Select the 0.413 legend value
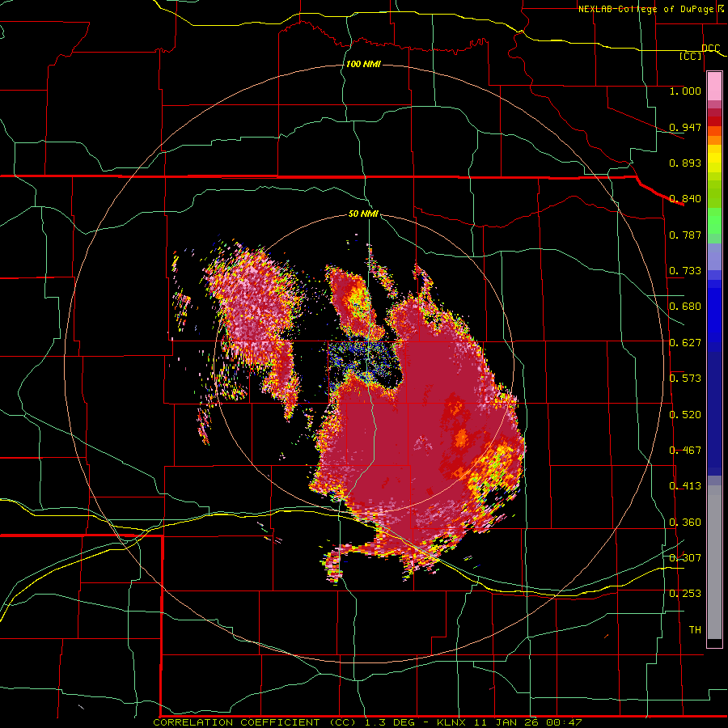 pyautogui.click(x=685, y=486)
